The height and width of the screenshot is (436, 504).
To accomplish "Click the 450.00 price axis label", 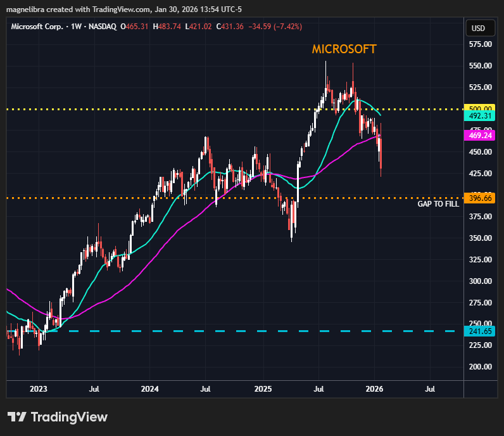I will 480,152.
